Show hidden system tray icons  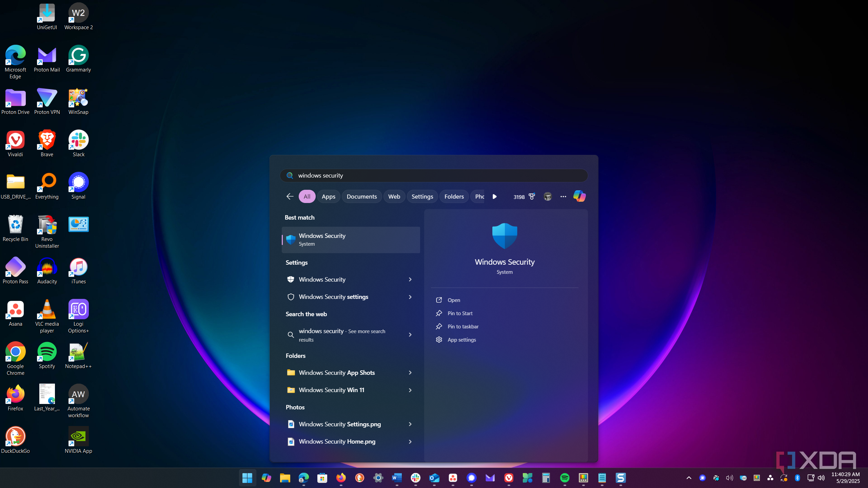689,478
